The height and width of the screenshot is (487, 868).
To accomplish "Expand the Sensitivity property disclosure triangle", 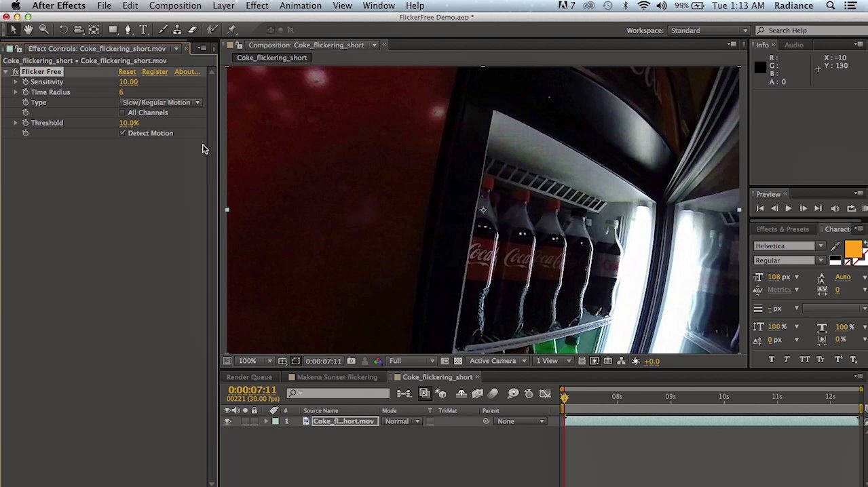I will pyautogui.click(x=16, y=81).
